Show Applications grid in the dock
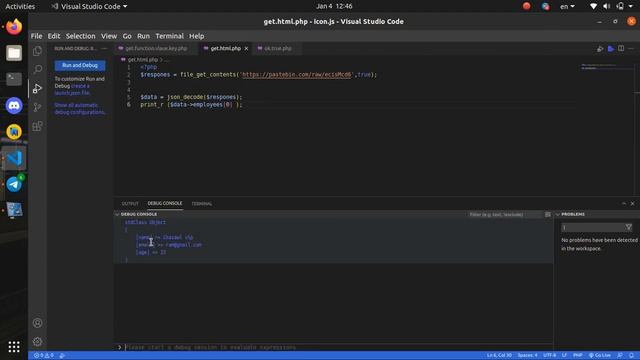The height and width of the screenshot is (360, 640). 14,347
